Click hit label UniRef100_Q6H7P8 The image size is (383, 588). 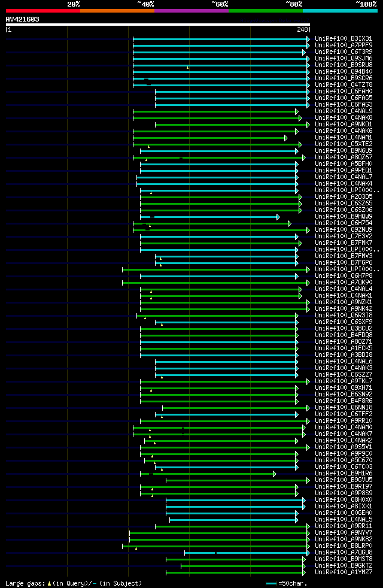344,276
